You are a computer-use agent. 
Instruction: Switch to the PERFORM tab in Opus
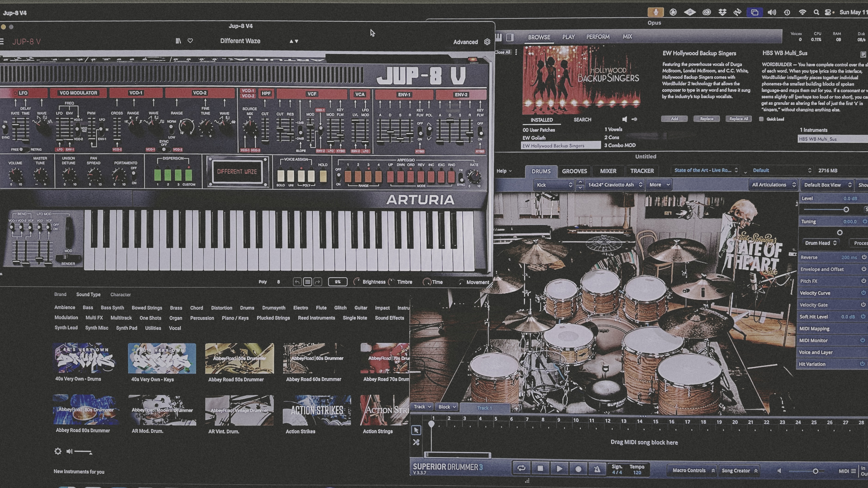598,37
